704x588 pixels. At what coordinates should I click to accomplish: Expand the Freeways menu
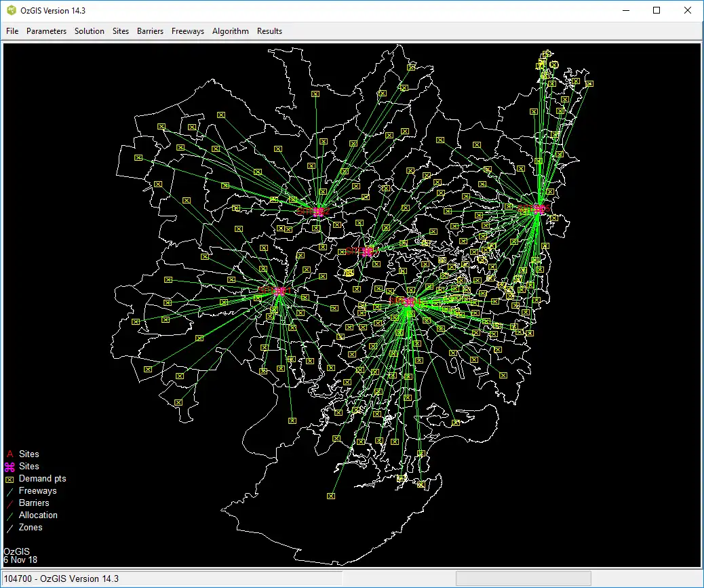tap(188, 31)
